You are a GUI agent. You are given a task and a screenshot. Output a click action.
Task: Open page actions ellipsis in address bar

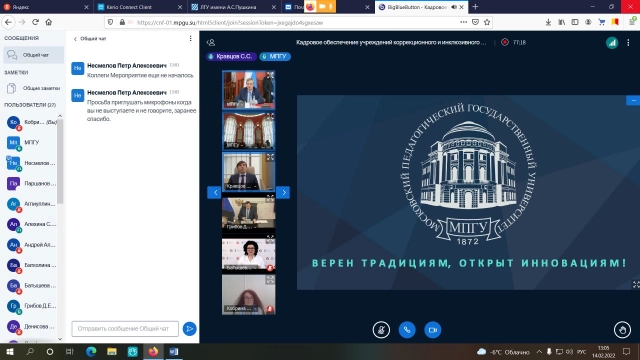pyautogui.click(x=463, y=22)
